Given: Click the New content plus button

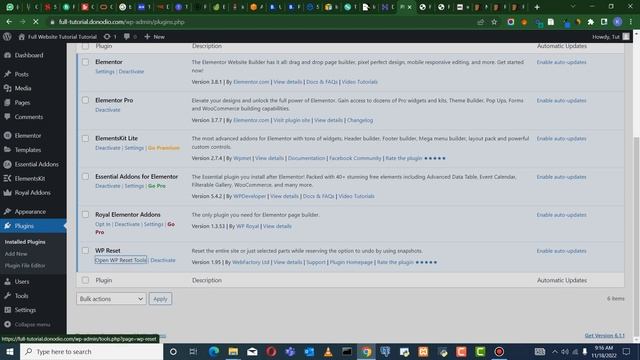Looking at the screenshot, I should 154,37.
